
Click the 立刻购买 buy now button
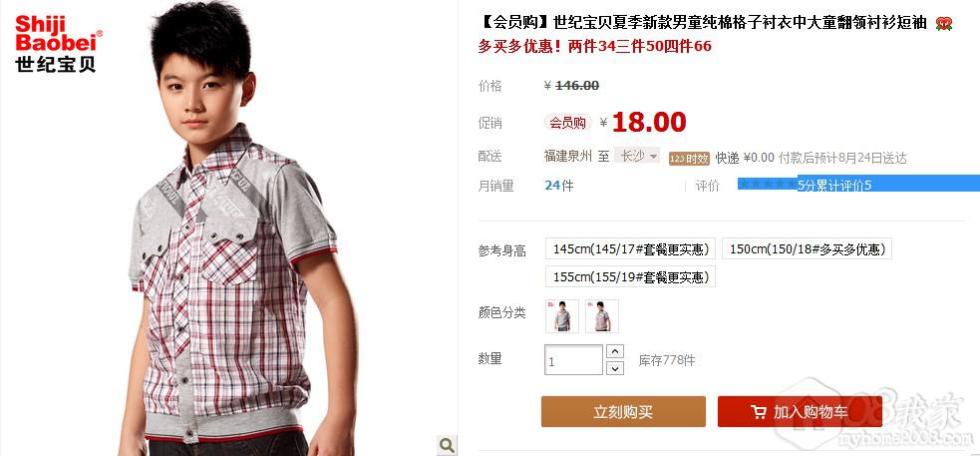[623, 411]
